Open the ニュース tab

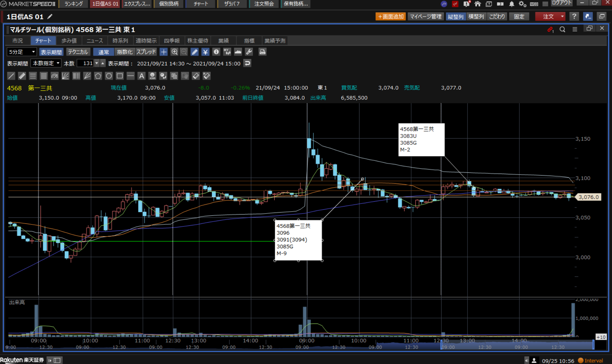click(95, 41)
